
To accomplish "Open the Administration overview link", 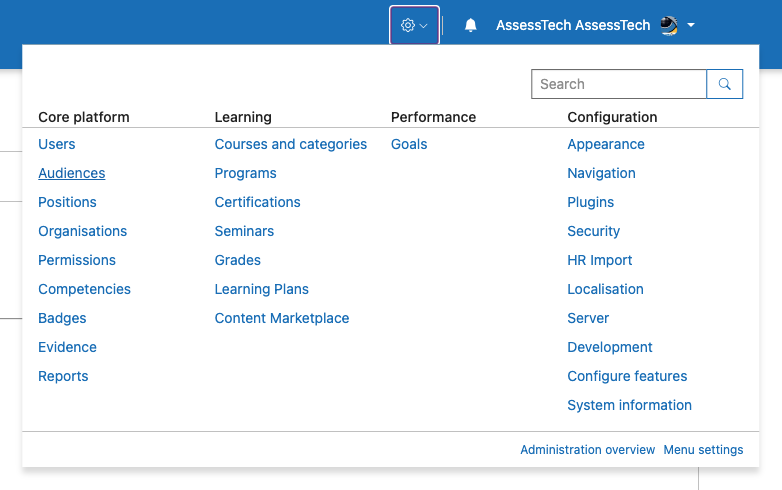I will (x=587, y=450).
